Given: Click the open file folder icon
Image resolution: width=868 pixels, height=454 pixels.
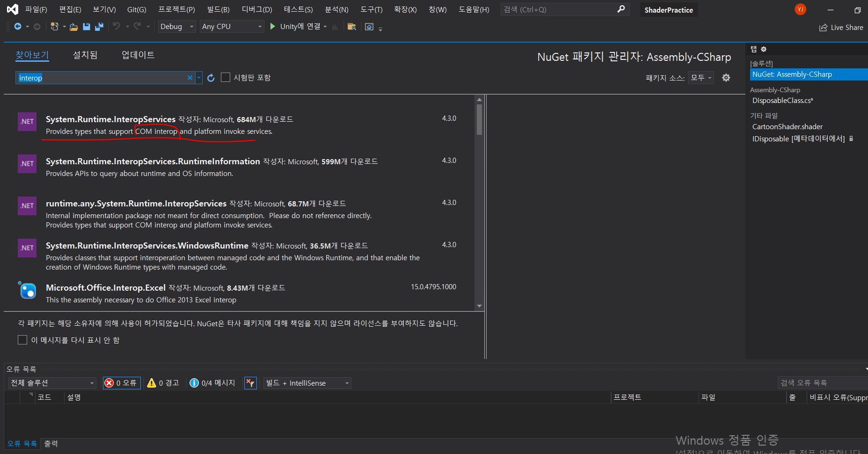Looking at the screenshot, I should (x=73, y=27).
